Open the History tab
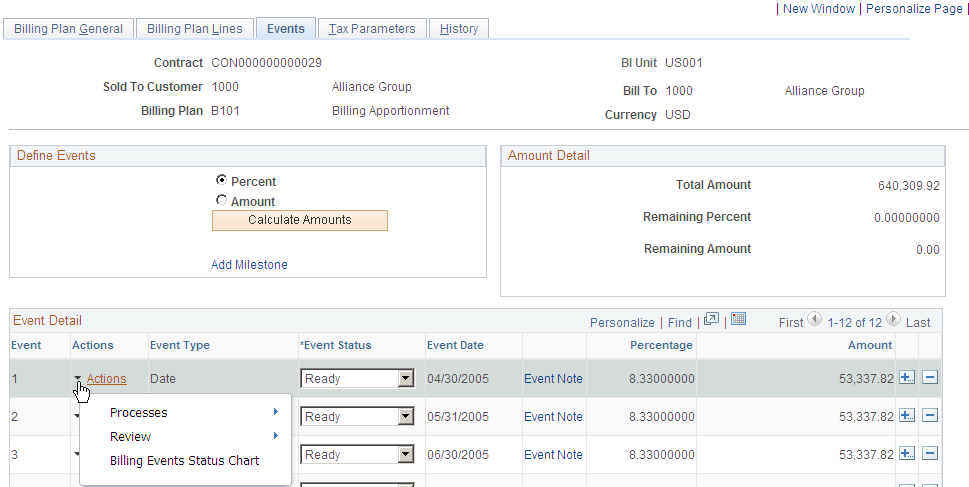This screenshot has height=487, width=969. (459, 28)
